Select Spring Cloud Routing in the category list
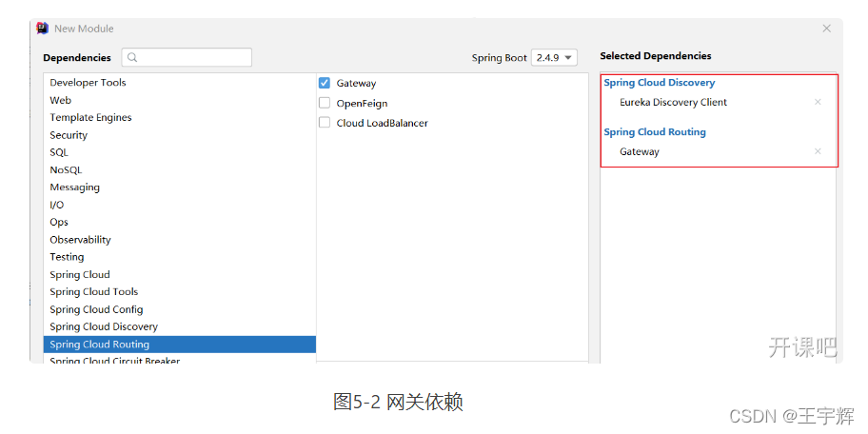This screenshot has width=868, height=434. coord(180,345)
